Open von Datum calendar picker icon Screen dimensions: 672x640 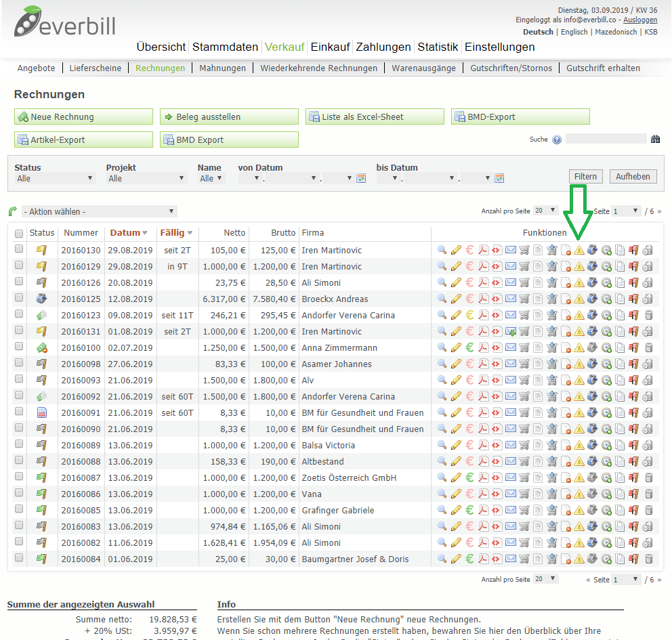(361, 178)
